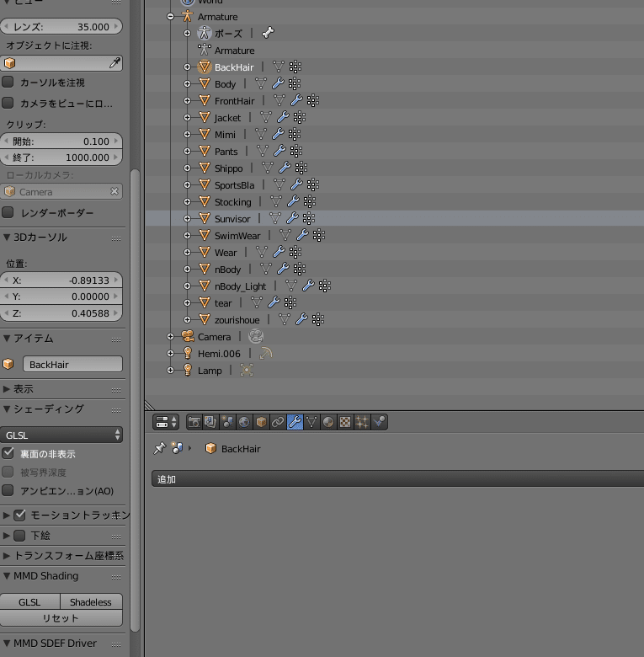Viewport: 644px width, 657px height.
Task: Click the vertex groups icon on SportsBla row
Action: click(x=313, y=184)
